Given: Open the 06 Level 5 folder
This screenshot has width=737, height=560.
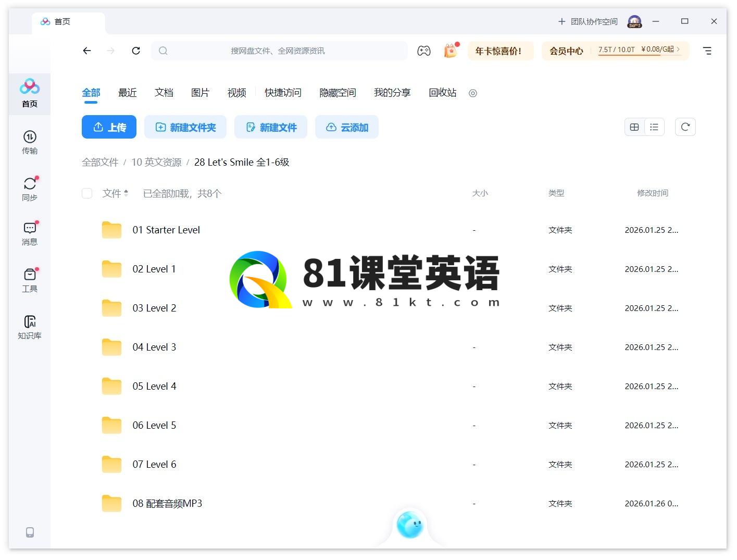Looking at the screenshot, I should point(154,425).
